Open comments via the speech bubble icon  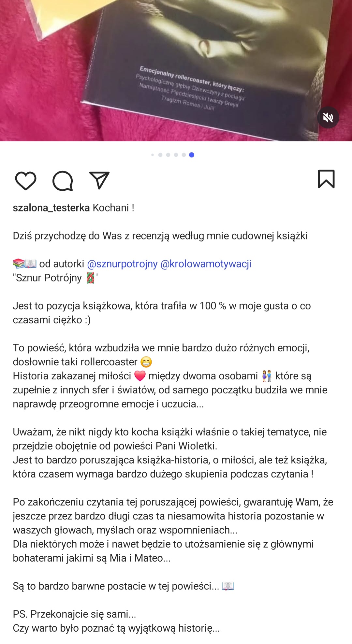(63, 181)
